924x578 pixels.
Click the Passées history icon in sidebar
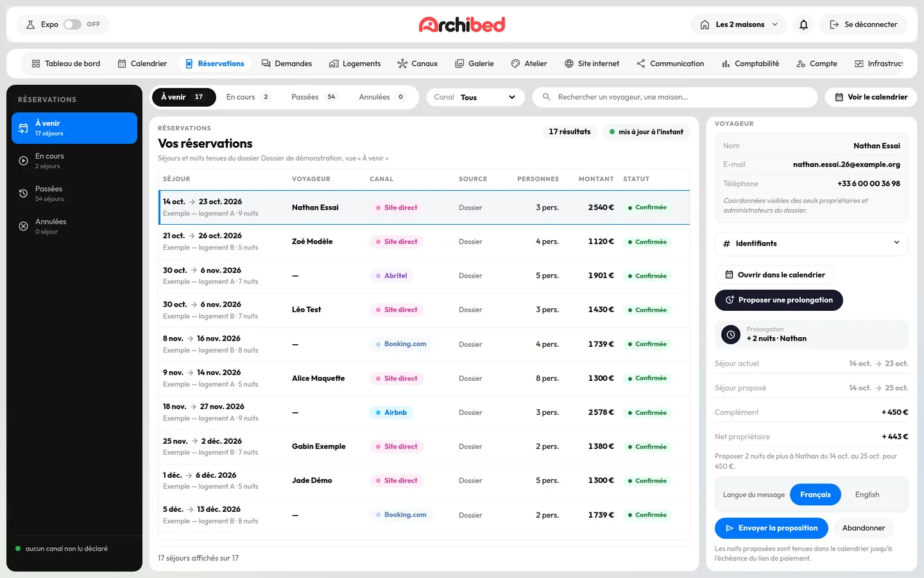click(23, 193)
